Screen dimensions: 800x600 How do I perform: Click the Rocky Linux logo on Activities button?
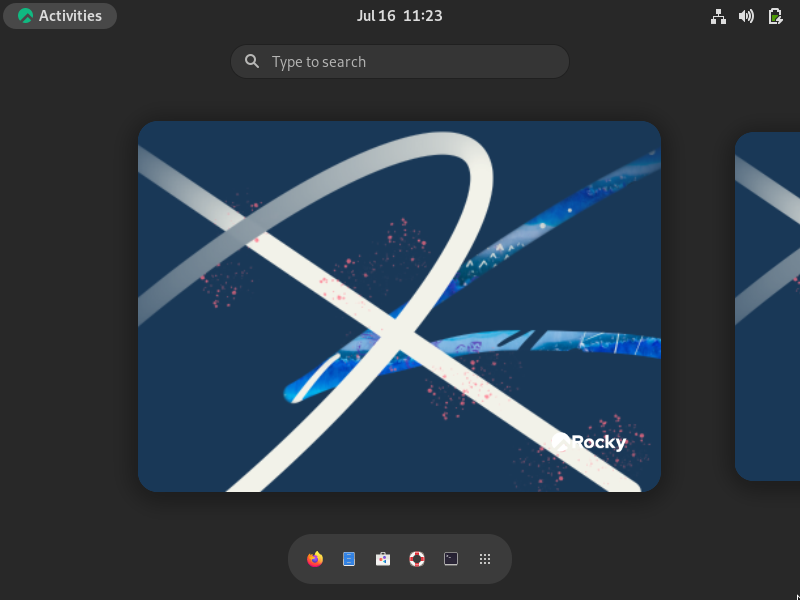click(24, 16)
